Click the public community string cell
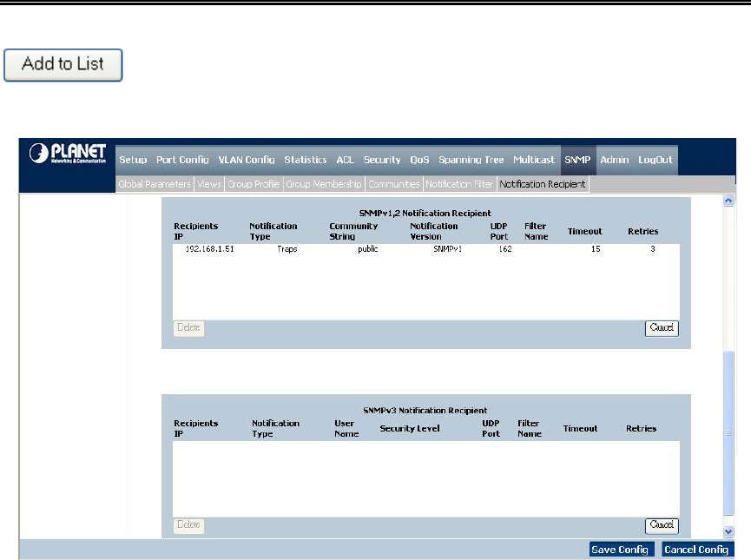Viewport: 751px width, 560px height. pyautogui.click(x=368, y=249)
